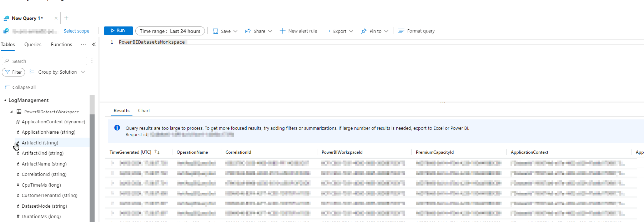This screenshot has height=222, width=644.
Task: Expand the first result row
Action: point(112,163)
